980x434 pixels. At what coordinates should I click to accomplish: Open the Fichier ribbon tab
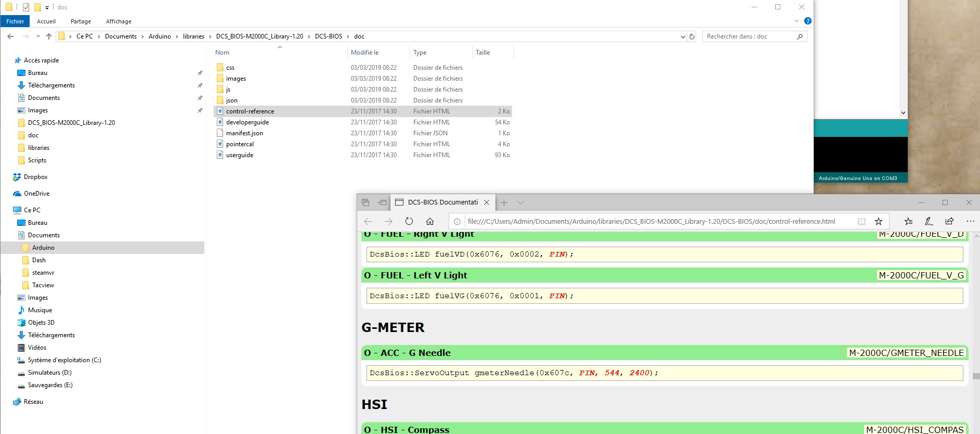[x=15, y=21]
